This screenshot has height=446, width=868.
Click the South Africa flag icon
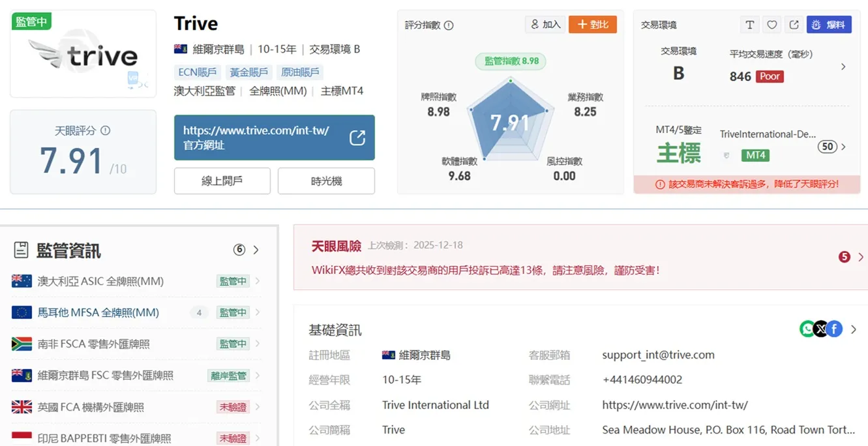coord(22,344)
